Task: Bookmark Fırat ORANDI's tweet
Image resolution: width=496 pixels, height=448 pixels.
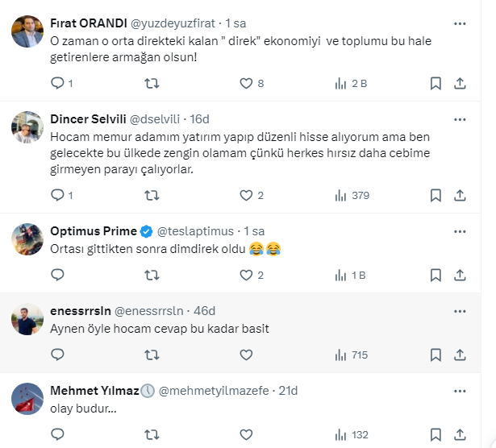Action: (x=436, y=83)
